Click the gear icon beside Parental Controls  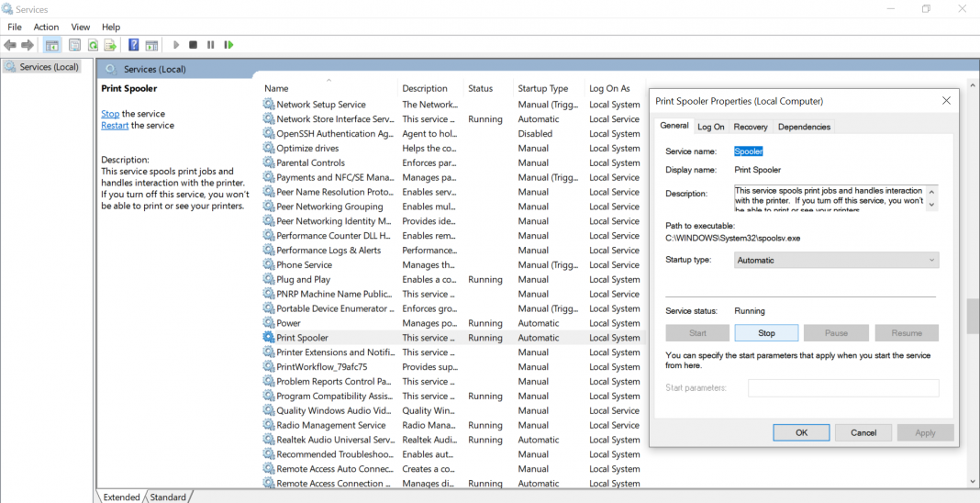(x=269, y=162)
